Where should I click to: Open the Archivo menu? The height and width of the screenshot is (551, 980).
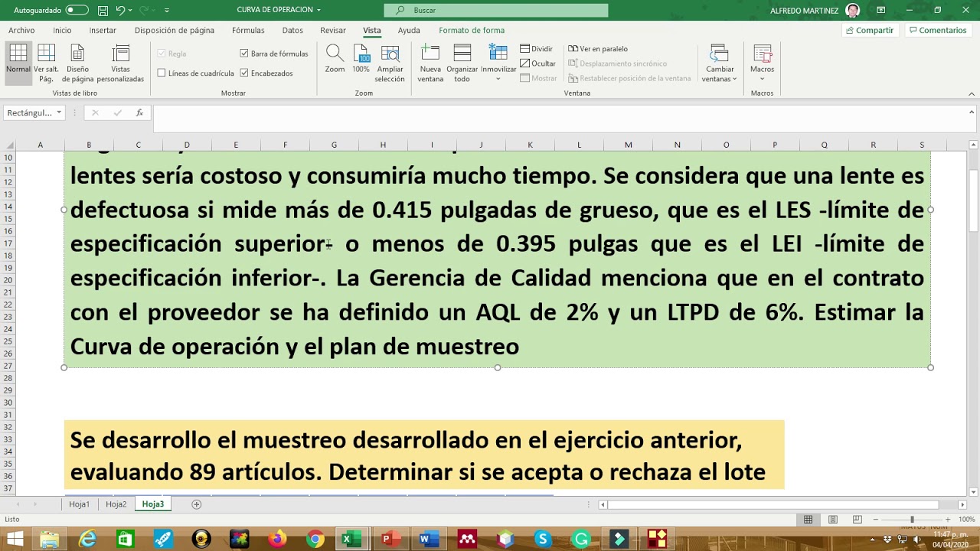(21, 31)
